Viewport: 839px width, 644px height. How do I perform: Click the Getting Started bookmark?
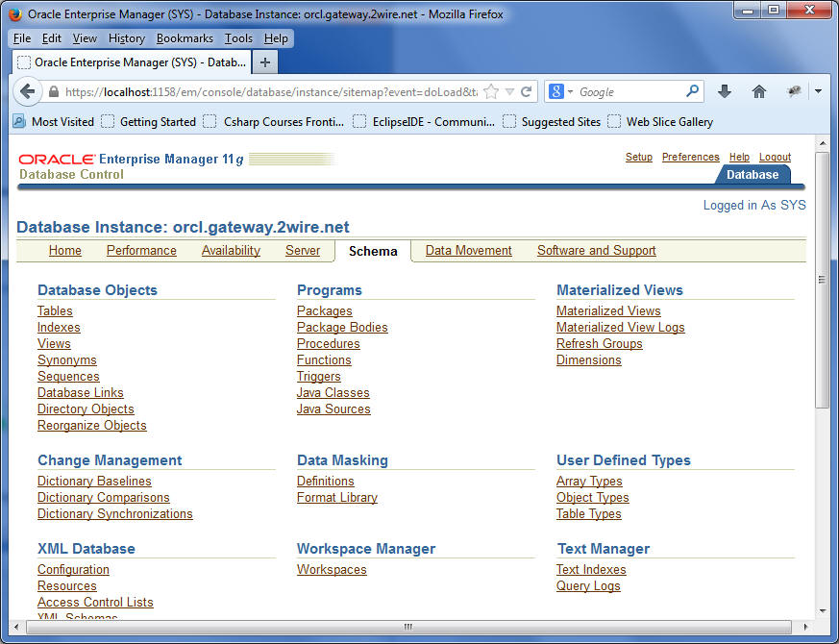click(x=149, y=122)
